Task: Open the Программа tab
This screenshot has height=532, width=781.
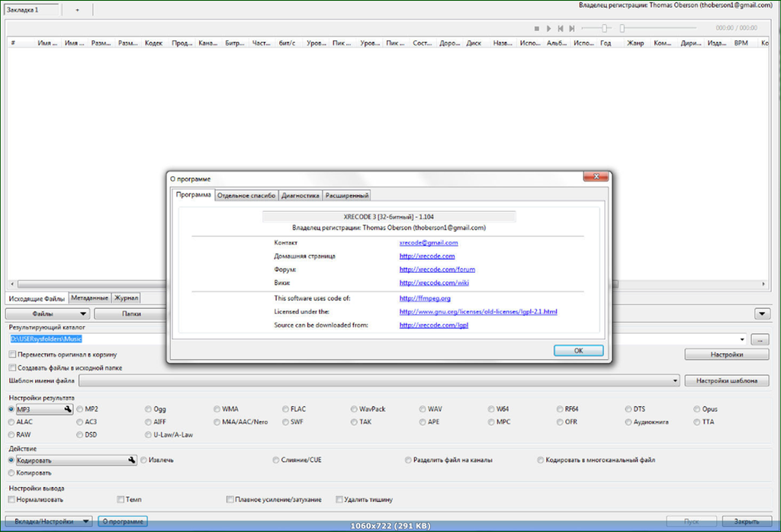Action: click(194, 194)
